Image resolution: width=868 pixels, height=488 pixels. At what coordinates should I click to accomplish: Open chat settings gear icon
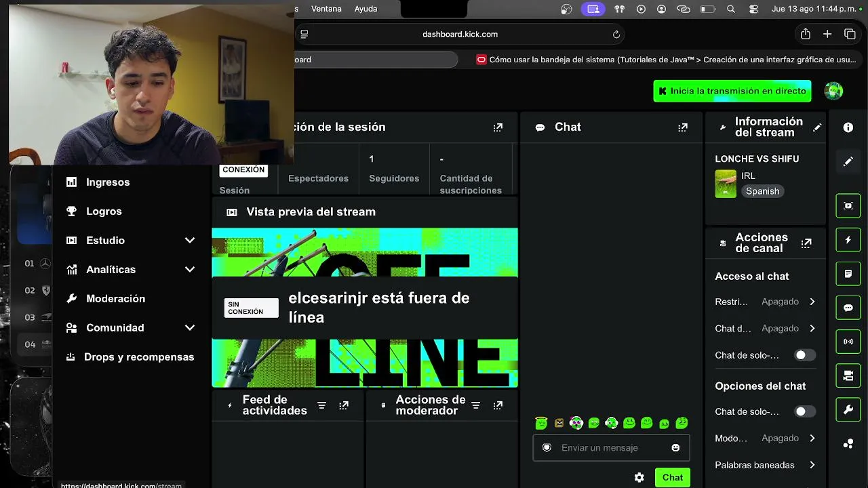pyautogui.click(x=639, y=478)
